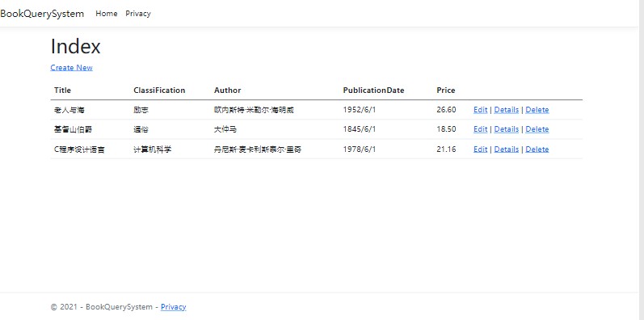Click the Price column header
Screen dimensions: 644x320
click(446, 91)
